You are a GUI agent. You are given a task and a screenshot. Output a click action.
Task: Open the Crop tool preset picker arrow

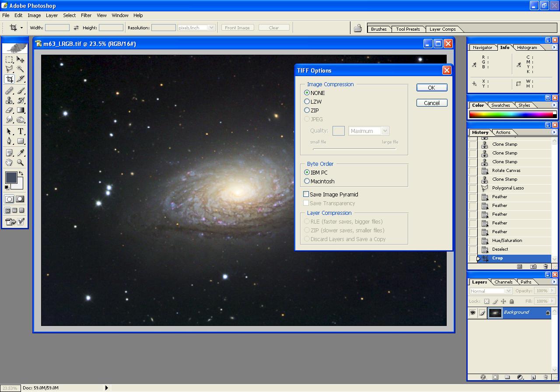[21, 28]
